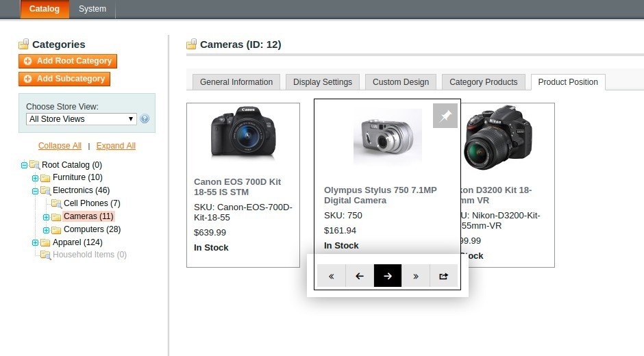Screen dimensions: 644x356
Task: Select Apparel (124) category
Action: pyautogui.click(x=77, y=242)
